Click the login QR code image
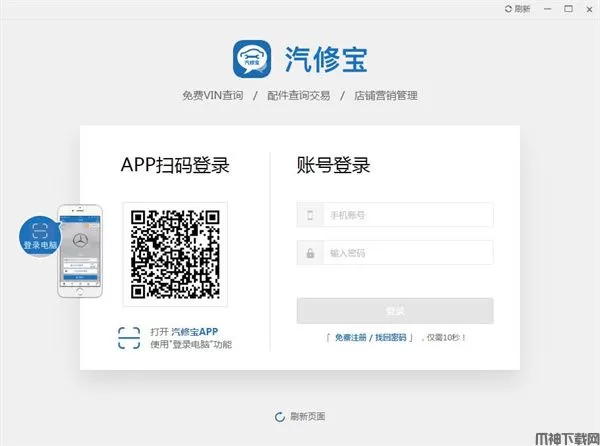The image size is (600, 446). [175, 254]
